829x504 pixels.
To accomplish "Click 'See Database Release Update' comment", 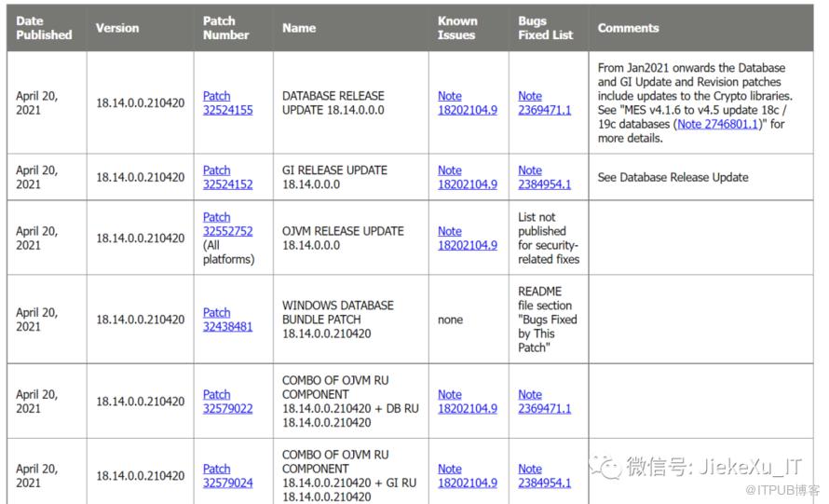I will 673,177.
